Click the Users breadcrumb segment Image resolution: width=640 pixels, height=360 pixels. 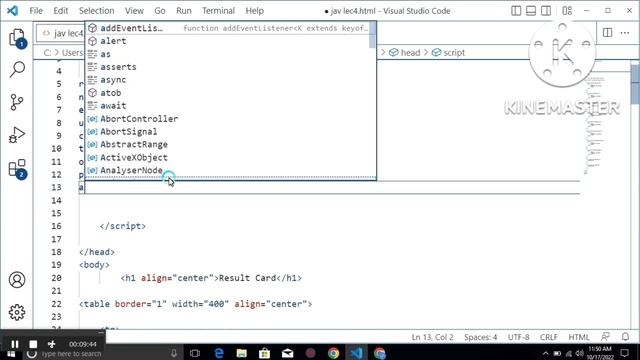[72, 53]
